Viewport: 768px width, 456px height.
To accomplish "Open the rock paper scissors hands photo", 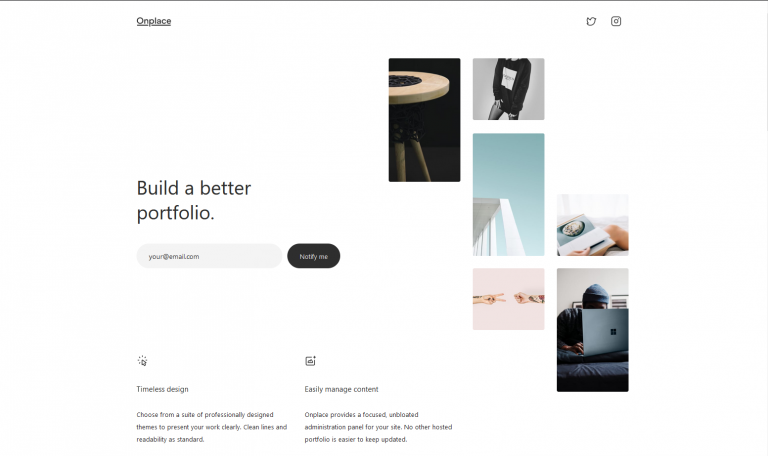I will (508, 299).
